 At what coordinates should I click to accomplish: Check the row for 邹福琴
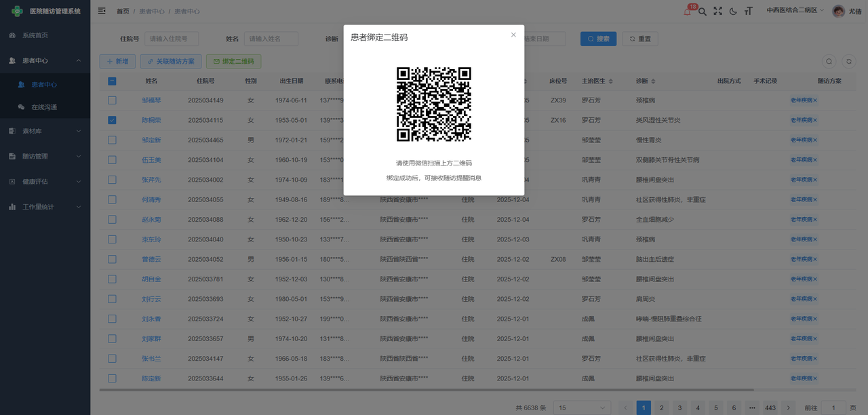coord(112,100)
